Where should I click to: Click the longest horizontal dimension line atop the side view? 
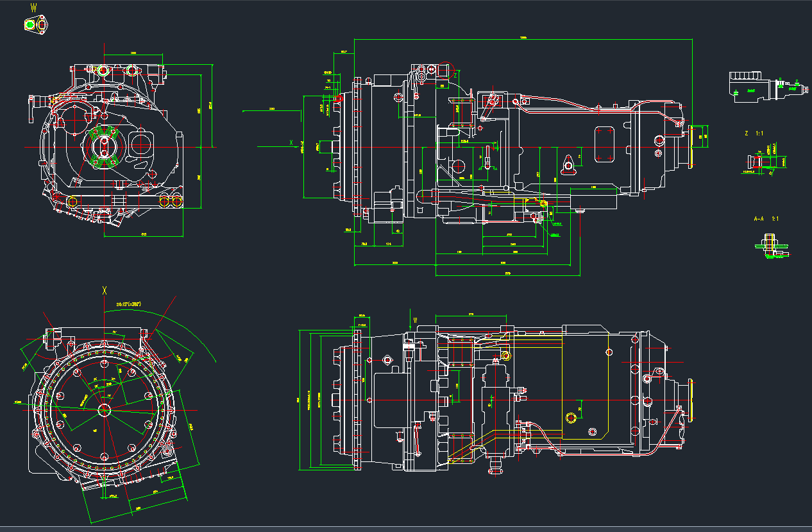(523, 39)
